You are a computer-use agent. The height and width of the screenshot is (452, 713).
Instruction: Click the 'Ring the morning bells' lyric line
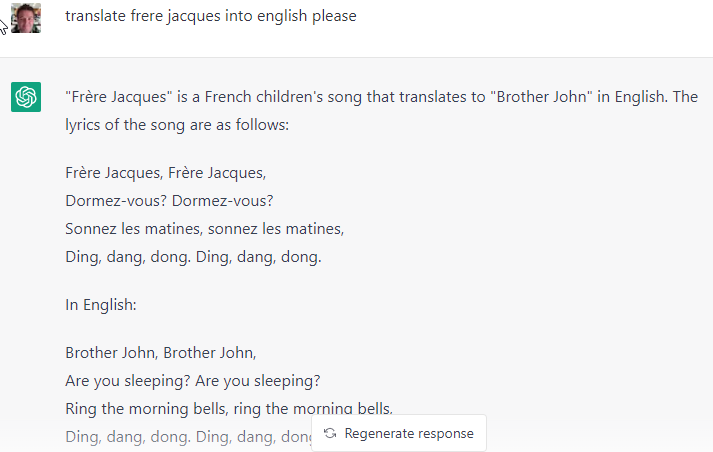229,409
